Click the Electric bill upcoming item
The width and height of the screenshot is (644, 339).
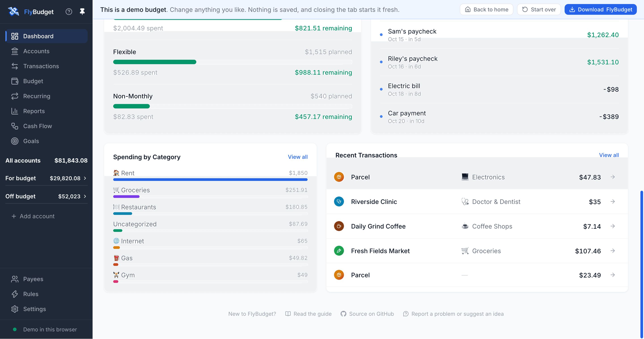(499, 89)
